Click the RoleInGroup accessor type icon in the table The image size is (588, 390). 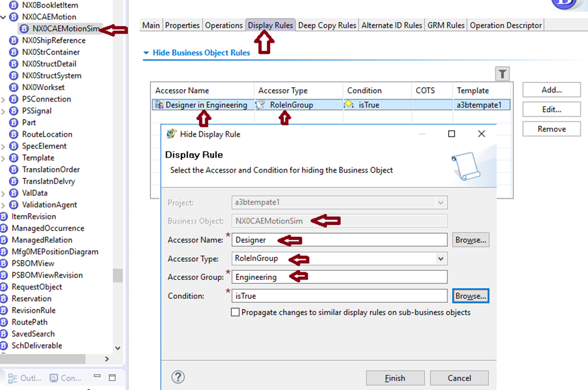[x=260, y=104]
